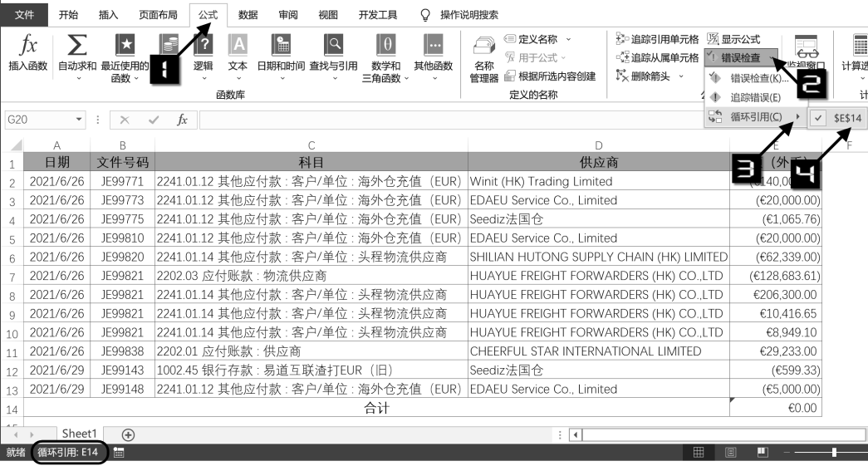
Task: Add a new sheet with the plus icon
Action: click(x=128, y=435)
